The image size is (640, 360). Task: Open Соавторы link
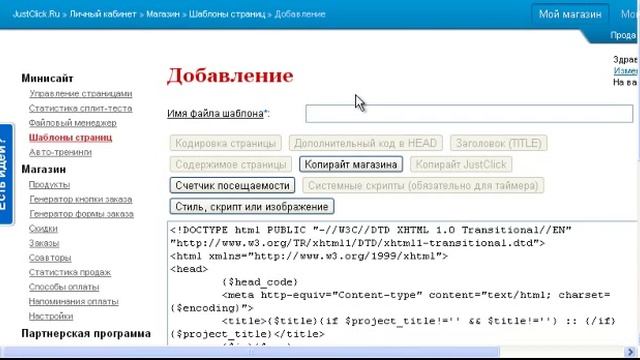pos(50,258)
